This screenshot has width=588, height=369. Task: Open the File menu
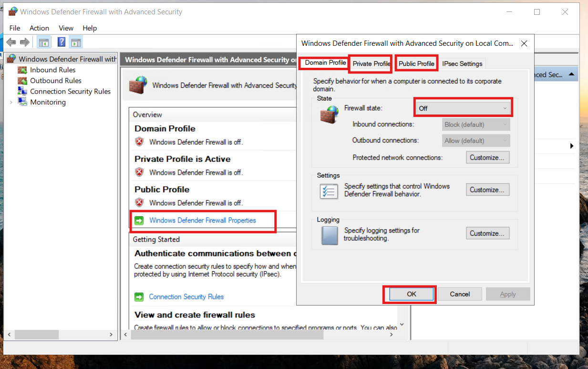(15, 28)
